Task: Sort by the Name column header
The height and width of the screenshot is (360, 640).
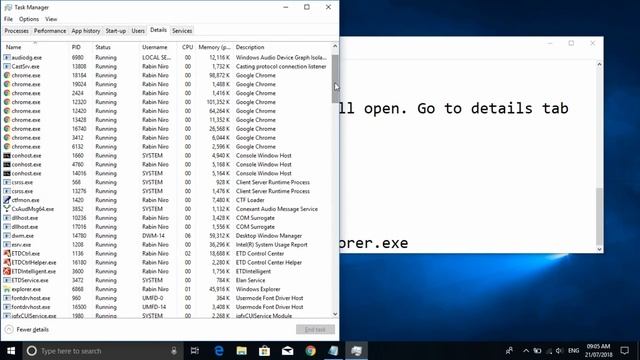Action: click(36, 47)
